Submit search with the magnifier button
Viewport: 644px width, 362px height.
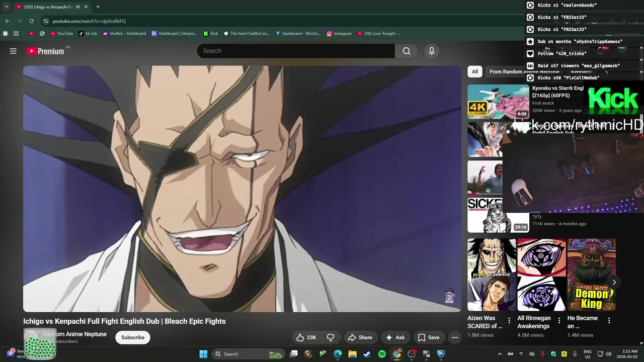pos(407,51)
